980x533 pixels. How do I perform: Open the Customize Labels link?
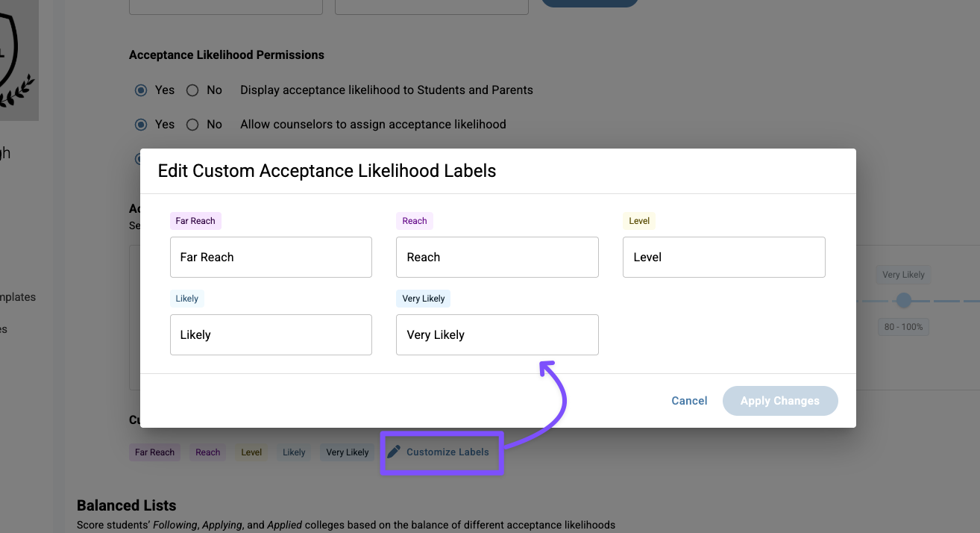point(447,452)
